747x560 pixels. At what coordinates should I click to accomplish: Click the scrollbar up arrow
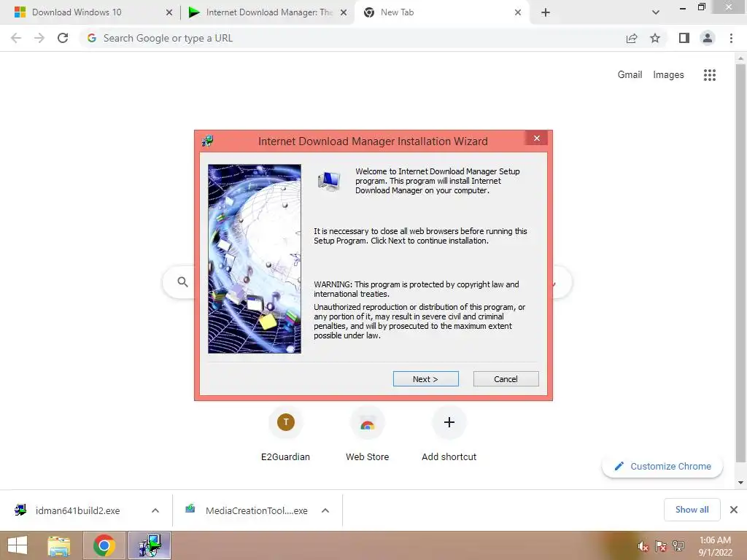[x=740, y=58]
